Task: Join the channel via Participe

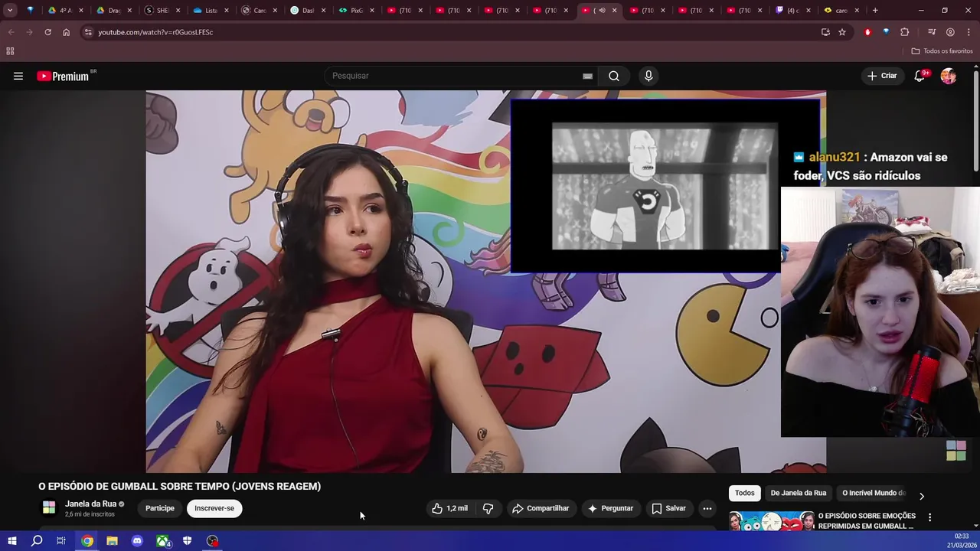Action: pos(160,508)
